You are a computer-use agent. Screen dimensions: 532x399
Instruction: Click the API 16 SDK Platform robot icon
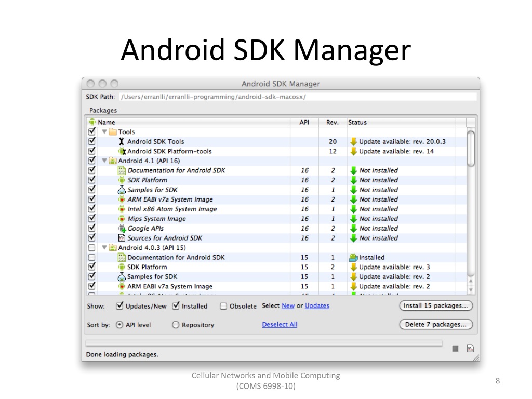coord(122,180)
